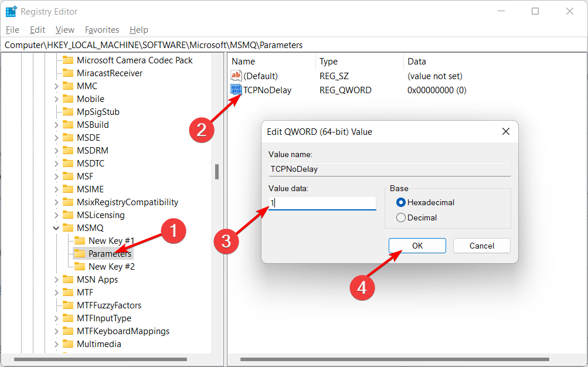
Task: Click the MSN Apps folder icon
Action: pos(68,279)
